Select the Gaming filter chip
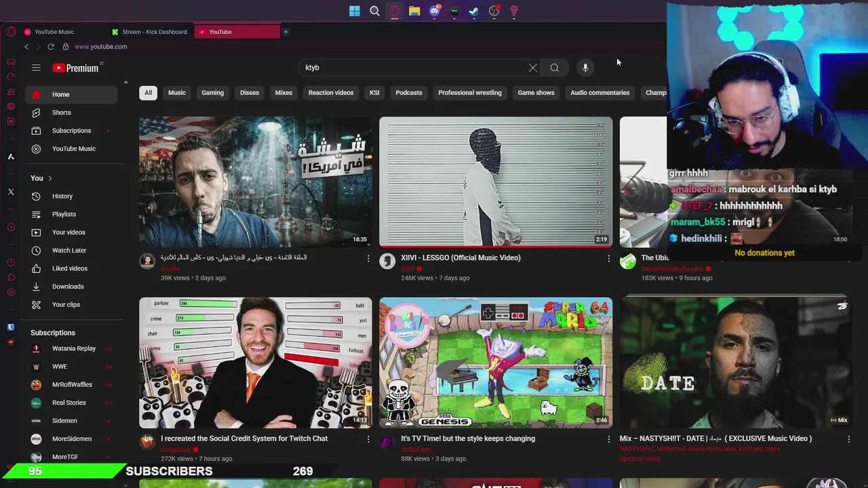This screenshot has width=868, height=488. 212,93
